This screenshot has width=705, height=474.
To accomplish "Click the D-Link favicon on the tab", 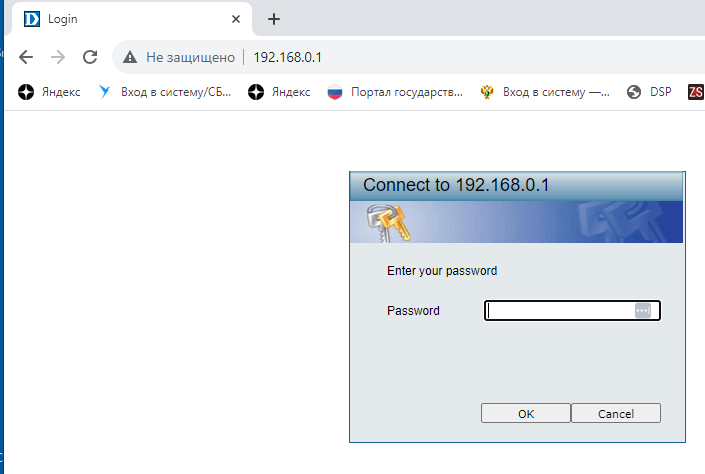I will pos(31,19).
